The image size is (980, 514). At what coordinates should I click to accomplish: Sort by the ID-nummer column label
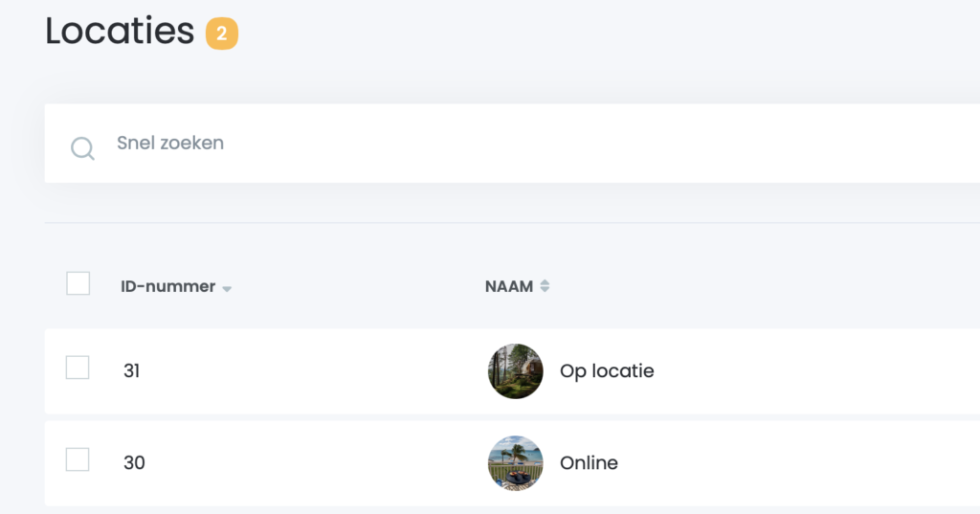coord(167,286)
